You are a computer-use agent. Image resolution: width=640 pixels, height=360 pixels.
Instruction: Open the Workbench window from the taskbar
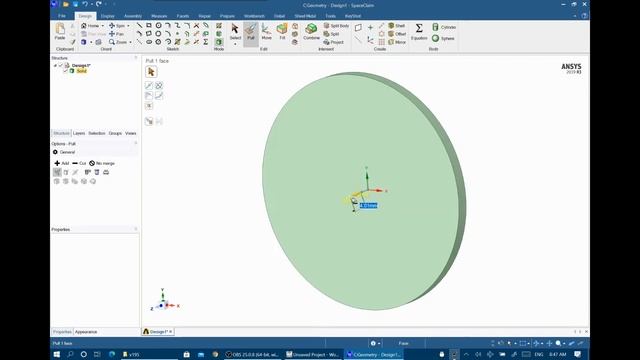click(x=312, y=354)
